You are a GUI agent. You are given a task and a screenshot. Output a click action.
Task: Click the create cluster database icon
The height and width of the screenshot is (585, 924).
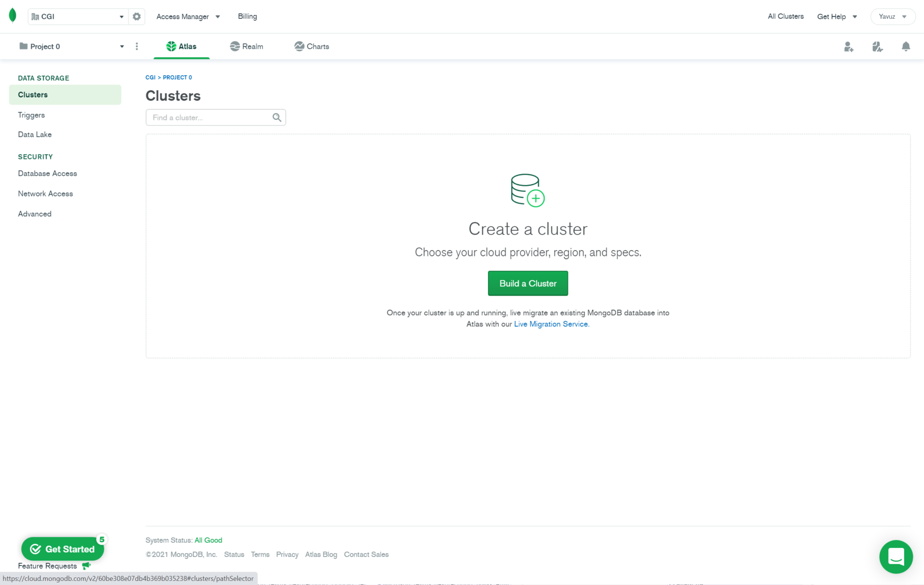click(x=528, y=190)
